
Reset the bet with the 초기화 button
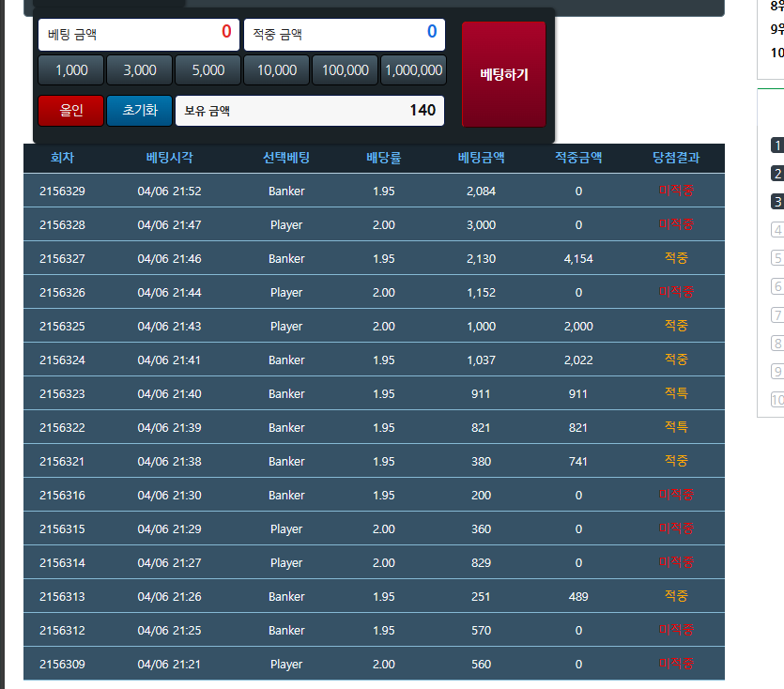coord(139,110)
